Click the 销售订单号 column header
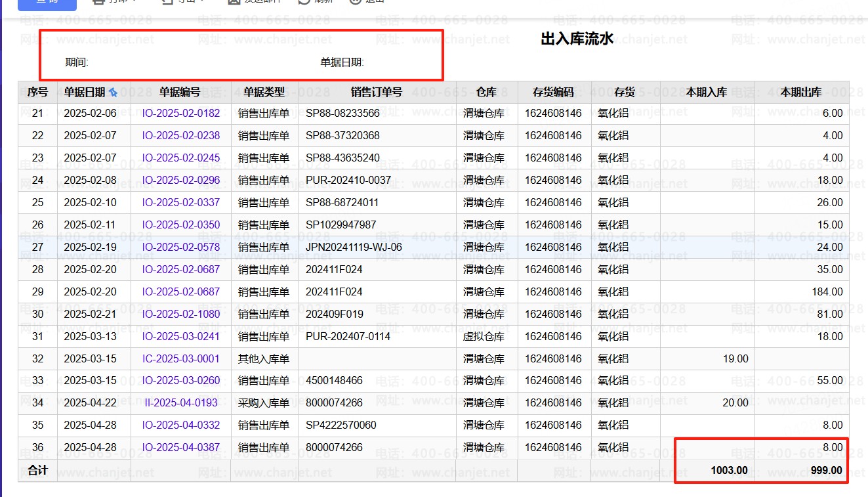 (x=377, y=93)
